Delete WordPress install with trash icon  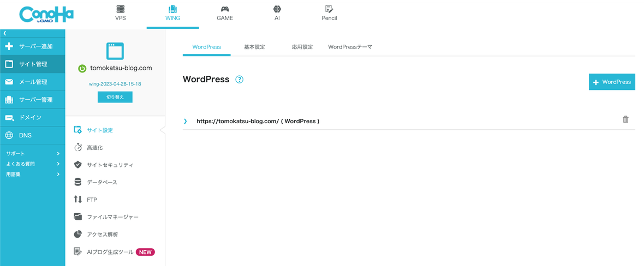coord(625,119)
